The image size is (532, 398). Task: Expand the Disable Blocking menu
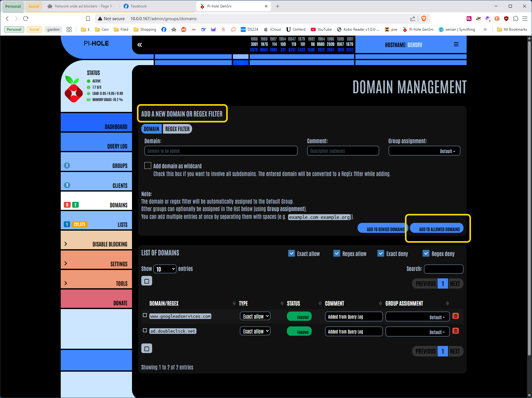(x=96, y=244)
